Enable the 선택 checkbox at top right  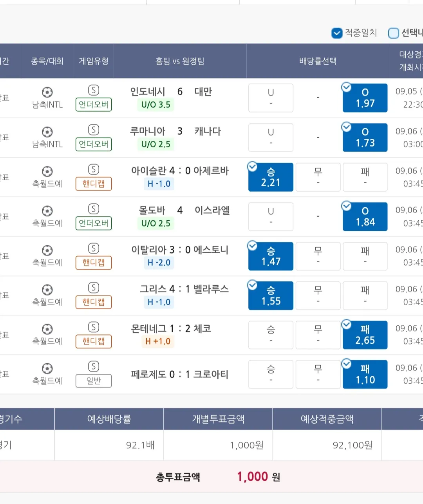tap(393, 33)
